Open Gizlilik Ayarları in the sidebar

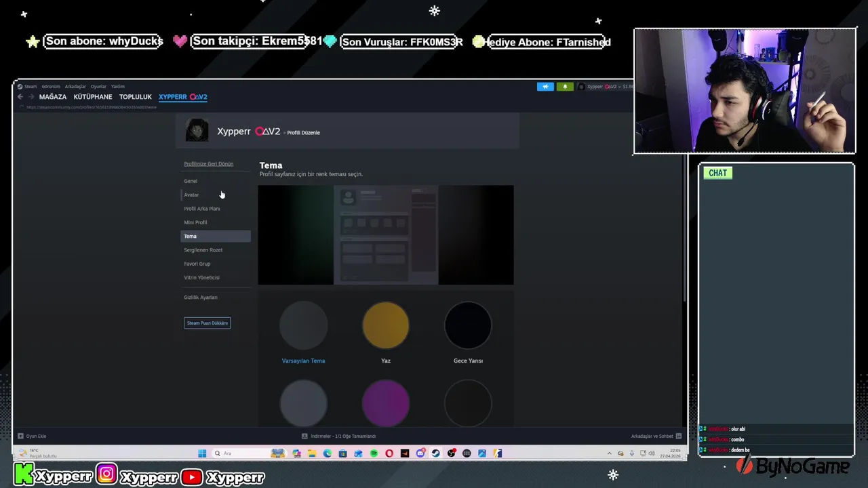(x=216, y=298)
